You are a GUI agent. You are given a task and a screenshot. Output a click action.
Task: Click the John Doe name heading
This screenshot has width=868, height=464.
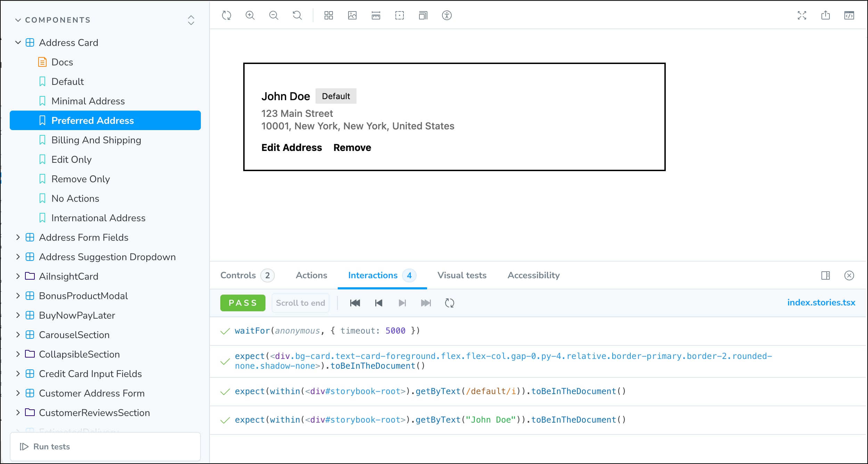[286, 96]
